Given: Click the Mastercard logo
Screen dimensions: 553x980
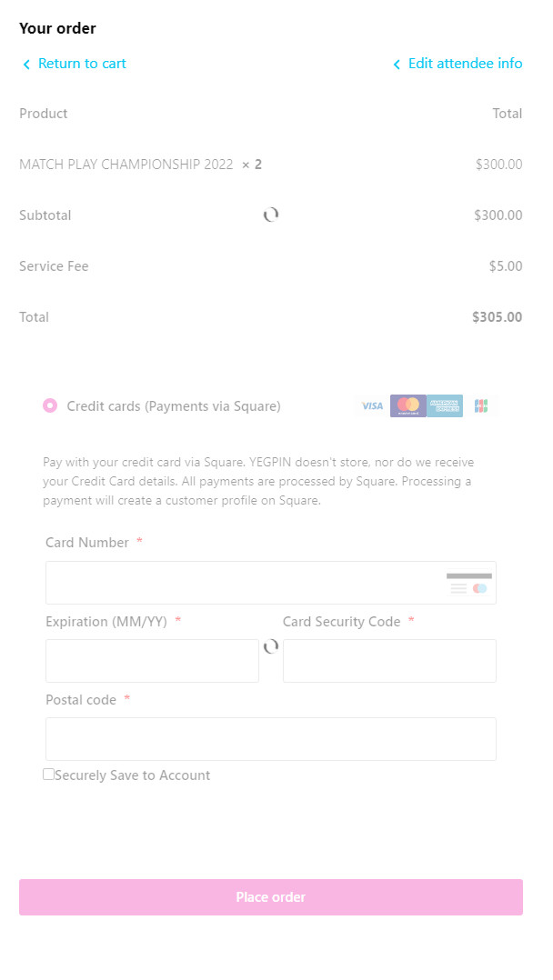Looking at the screenshot, I should click(408, 405).
